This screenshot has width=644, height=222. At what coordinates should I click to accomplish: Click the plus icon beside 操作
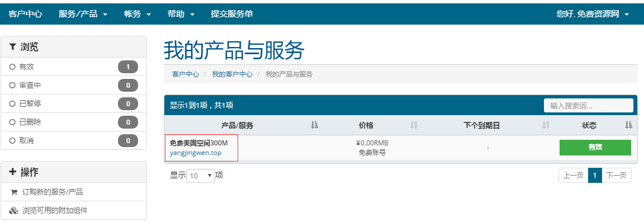(12, 172)
